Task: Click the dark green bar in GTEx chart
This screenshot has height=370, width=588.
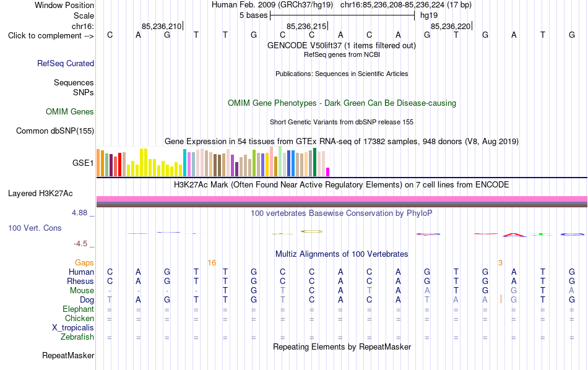Action: pyautogui.click(x=314, y=162)
